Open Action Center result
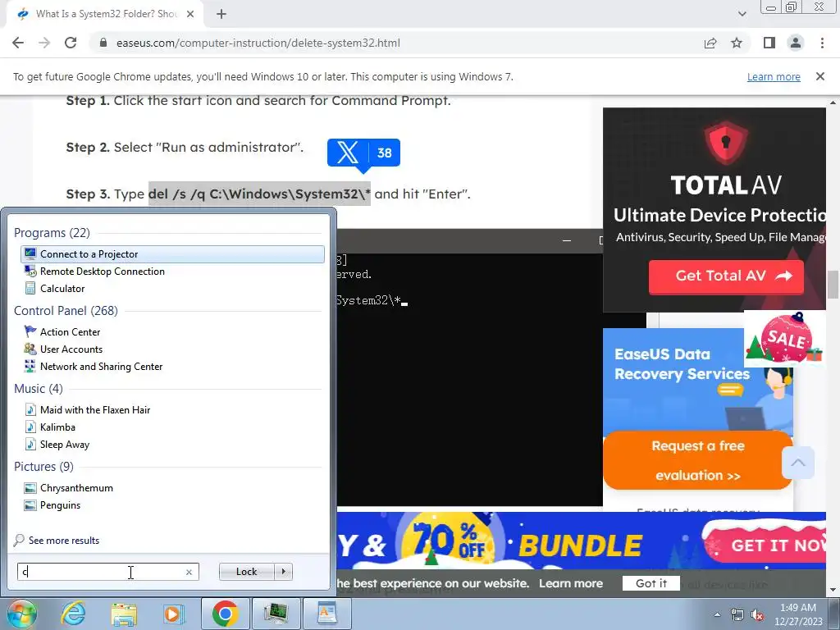Image resolution: width=840 pixels, height=630 pixels. pos(62,331)
